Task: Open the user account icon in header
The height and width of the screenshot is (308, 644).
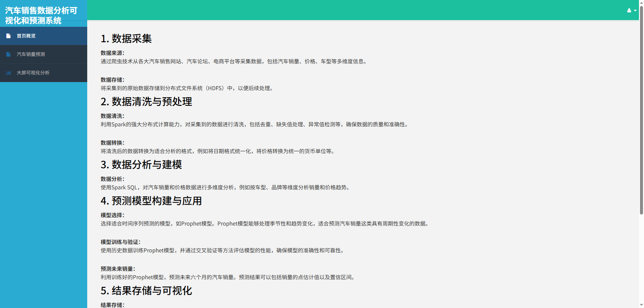Action: [629, 10]
